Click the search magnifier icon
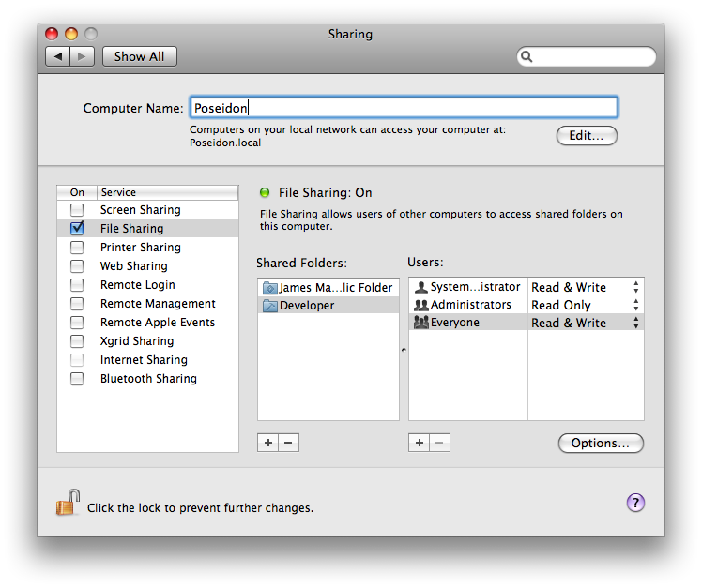 [526, 56]
